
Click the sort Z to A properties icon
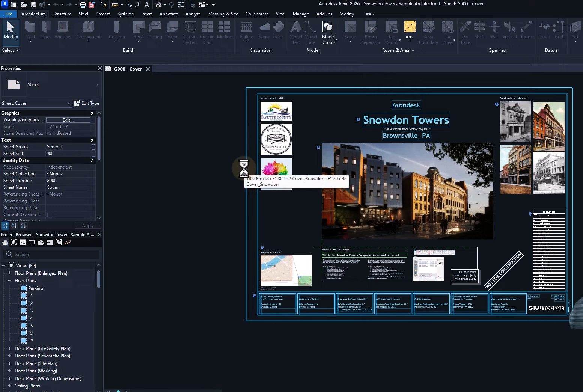click(23, 226)
